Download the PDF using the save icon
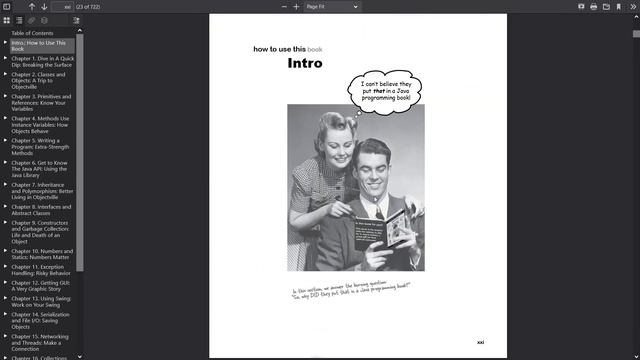The image size is (640, 360). tap(606, 7)
